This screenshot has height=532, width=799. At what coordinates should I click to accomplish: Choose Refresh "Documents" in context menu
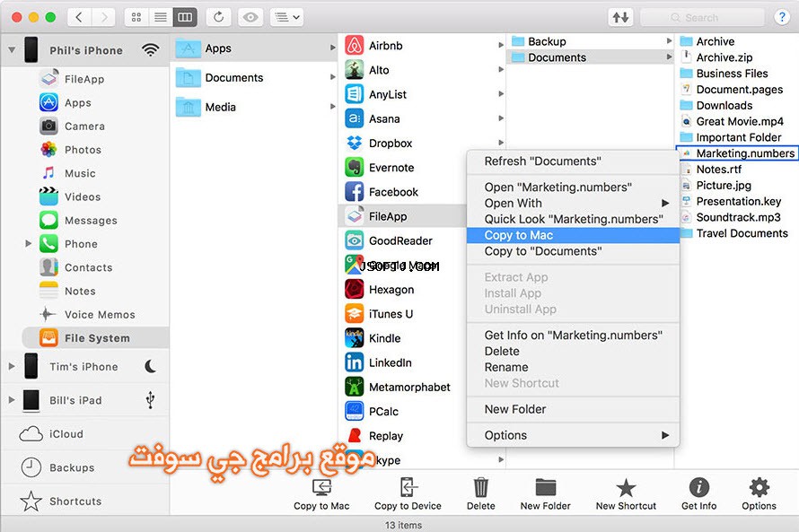coord(574,161)
